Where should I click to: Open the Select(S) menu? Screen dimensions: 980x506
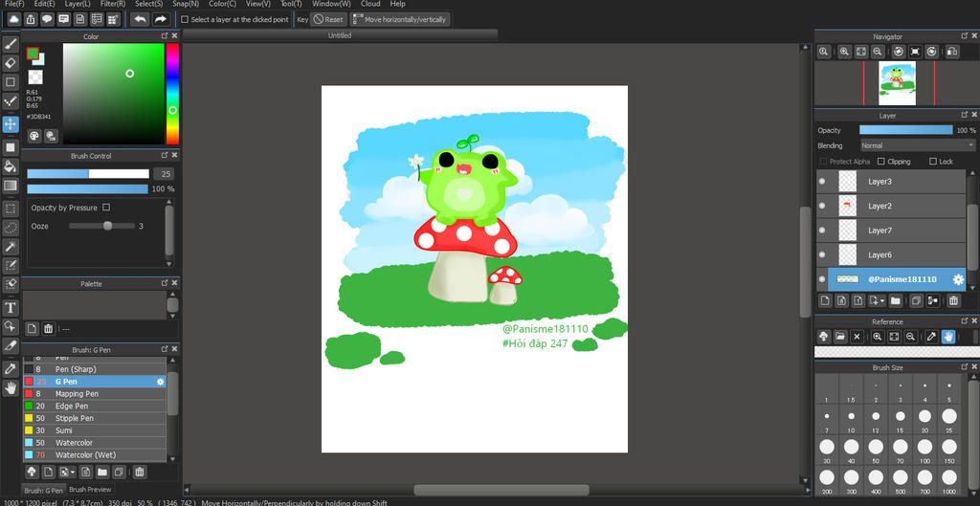click(x=148, y=4)
